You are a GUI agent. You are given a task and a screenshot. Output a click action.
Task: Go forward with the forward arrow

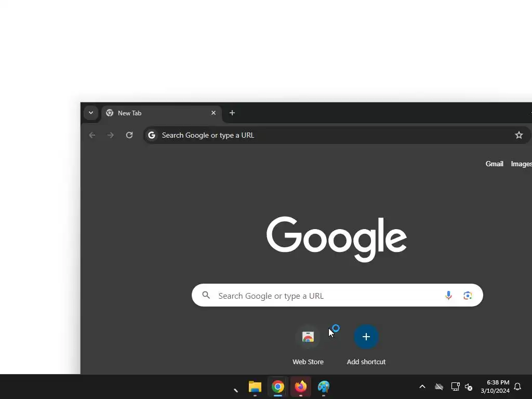click(110, 135)
